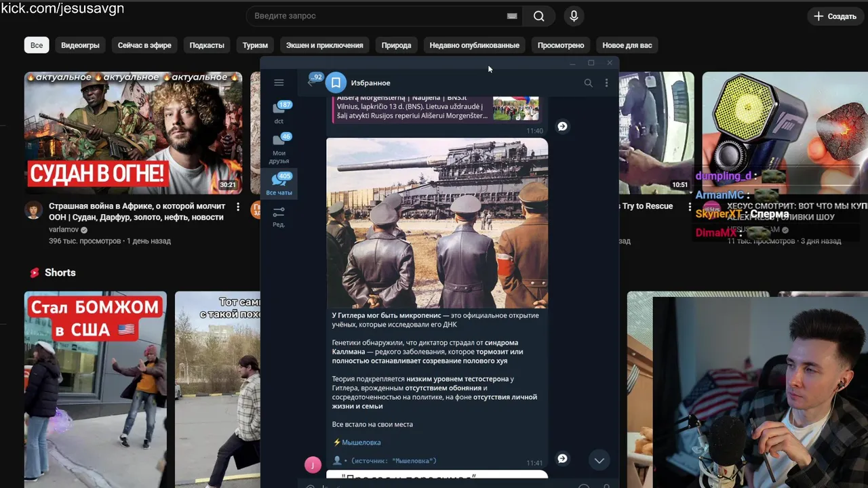Select the Туризм filter chip
868x488 pixels.
pos(255,45)
